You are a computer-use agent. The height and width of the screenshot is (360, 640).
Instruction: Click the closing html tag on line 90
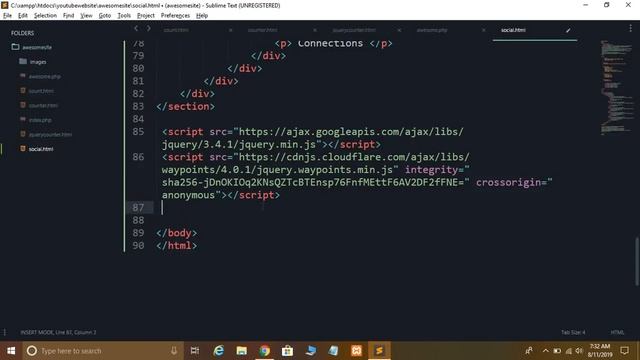click(x=177, y=246)
